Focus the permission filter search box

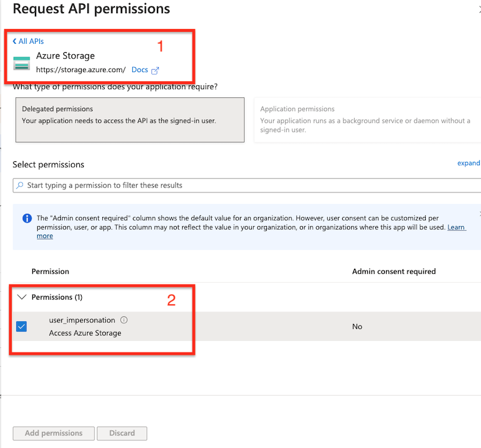[x=247, y=185]
